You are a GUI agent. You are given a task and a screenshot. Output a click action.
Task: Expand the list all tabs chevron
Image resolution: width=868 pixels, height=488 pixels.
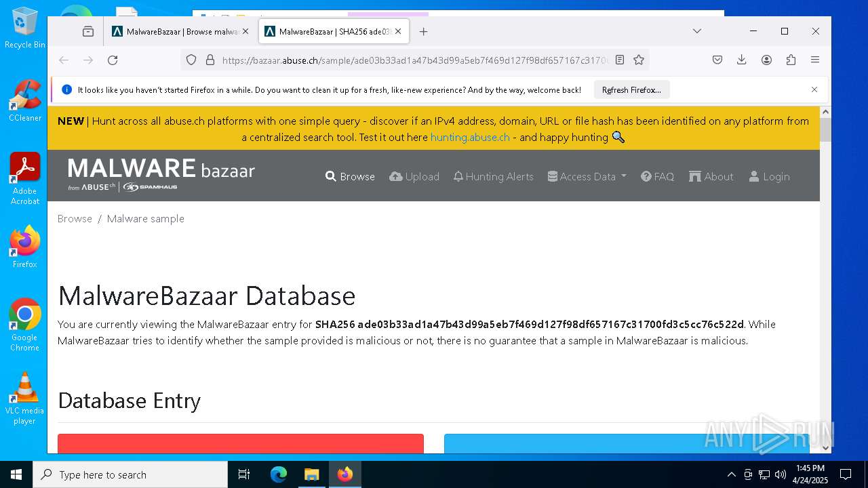(696, 31)
